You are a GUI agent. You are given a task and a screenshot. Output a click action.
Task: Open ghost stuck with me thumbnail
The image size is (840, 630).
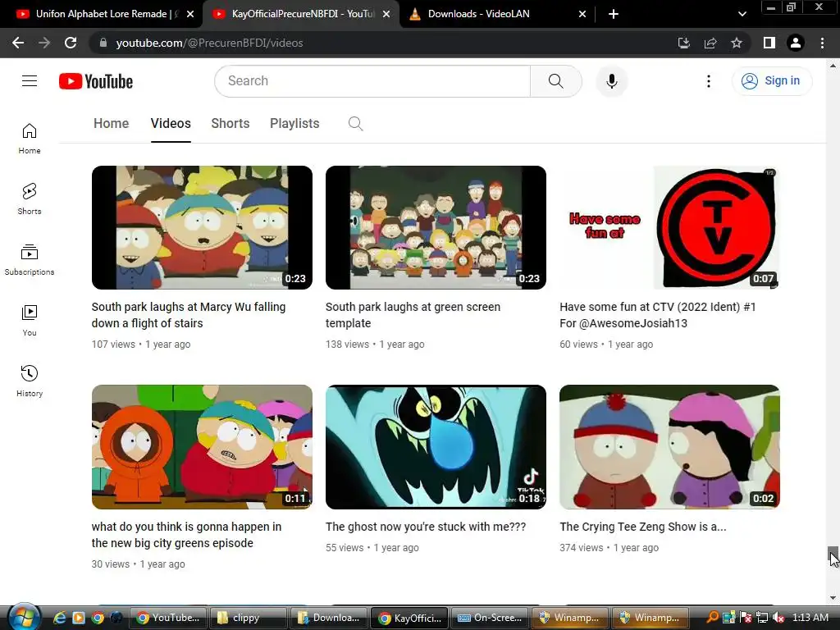[436, 447]
